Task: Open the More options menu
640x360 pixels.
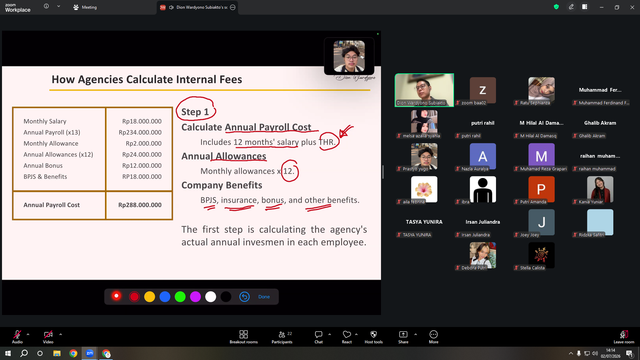Action: pos(433,337)
